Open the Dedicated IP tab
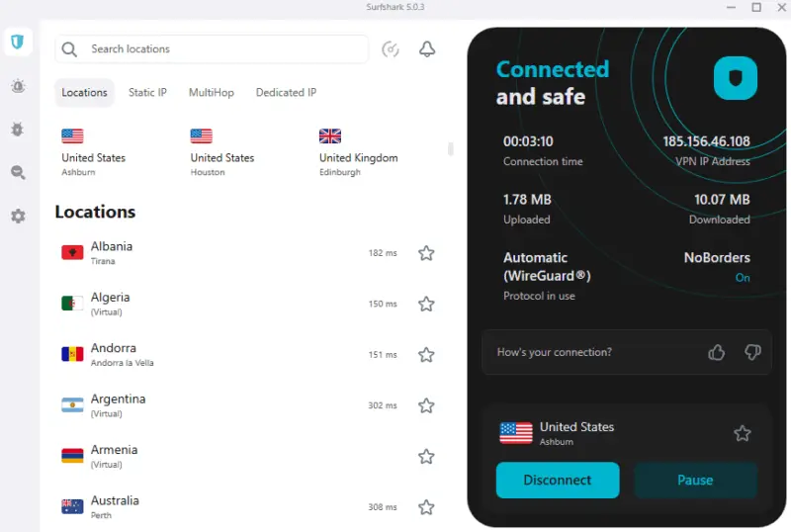The width and height of the screenshot is (791, 532). [x=286, y=92]
